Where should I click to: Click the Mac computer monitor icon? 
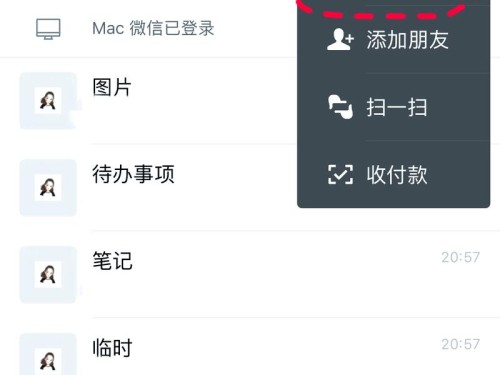(x=48, y=29)
